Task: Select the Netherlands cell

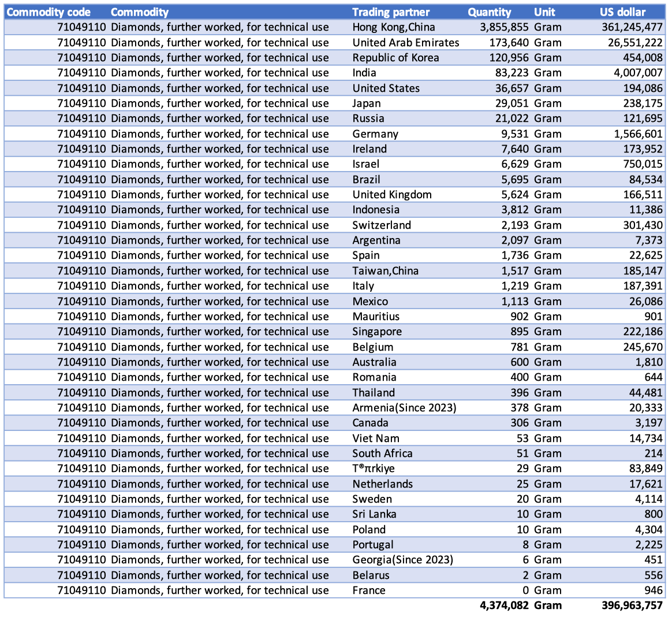Action: tap(382, 484)
